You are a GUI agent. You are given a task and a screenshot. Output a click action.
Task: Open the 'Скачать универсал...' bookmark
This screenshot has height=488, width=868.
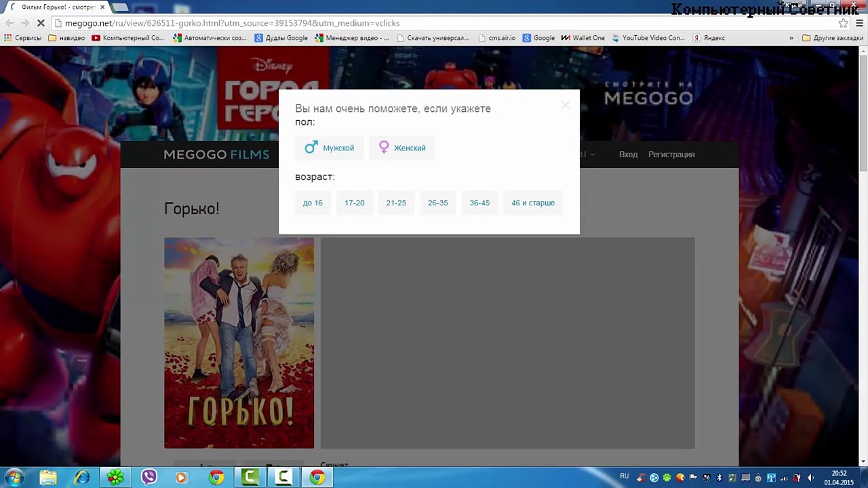(x=433, y=38)
